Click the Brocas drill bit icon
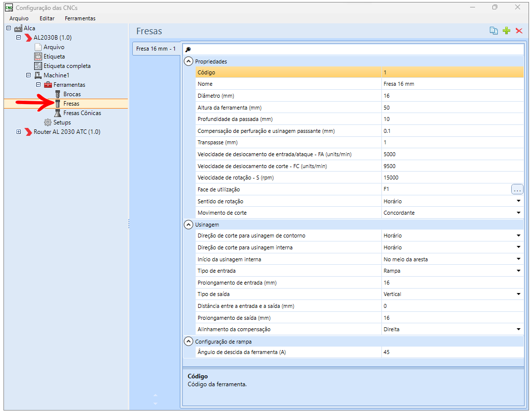532x415 pixels. (57, 94)
